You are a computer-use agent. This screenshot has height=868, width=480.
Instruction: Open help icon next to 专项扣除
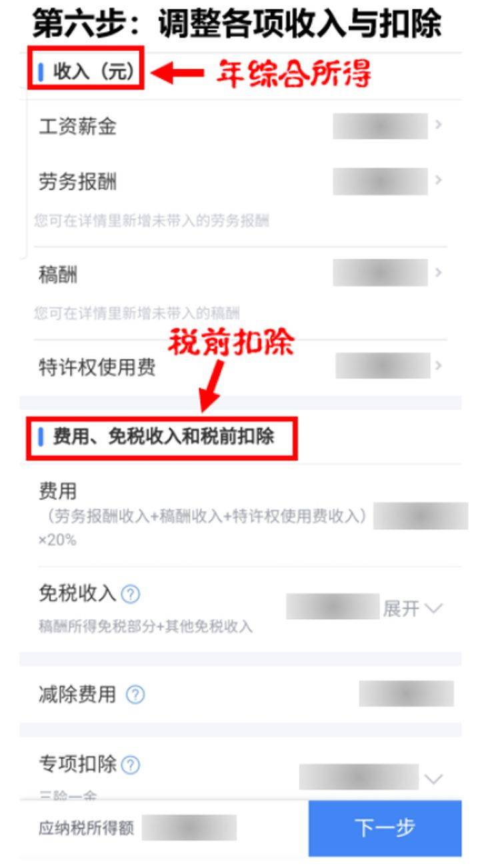click(131, 765)
